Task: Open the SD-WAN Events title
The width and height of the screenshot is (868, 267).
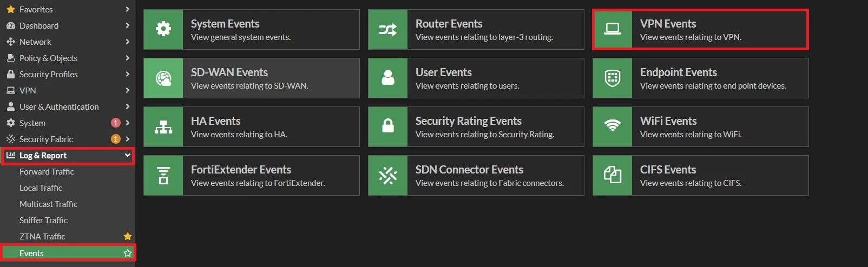Action: [229, 72]
